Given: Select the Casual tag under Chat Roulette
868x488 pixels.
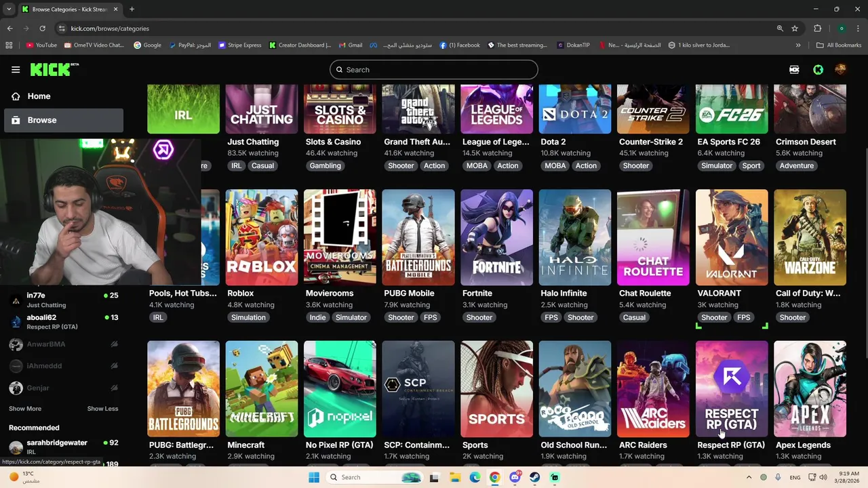Looking at the screenshot, I should pos(635,317).
